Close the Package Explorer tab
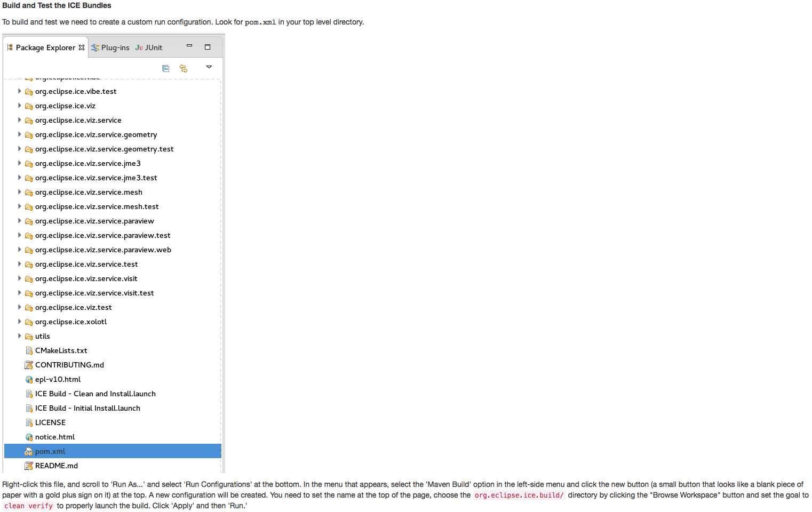The image size is (812, 512). pyautogui.click(x=82, y=47)
